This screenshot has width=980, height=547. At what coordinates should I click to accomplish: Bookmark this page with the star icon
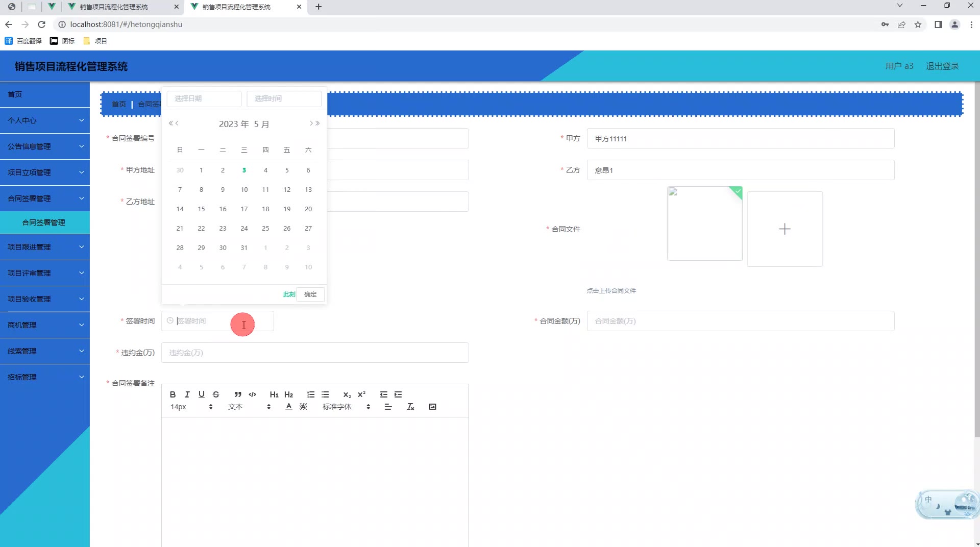pyautogui.click(x=918, y=24)
